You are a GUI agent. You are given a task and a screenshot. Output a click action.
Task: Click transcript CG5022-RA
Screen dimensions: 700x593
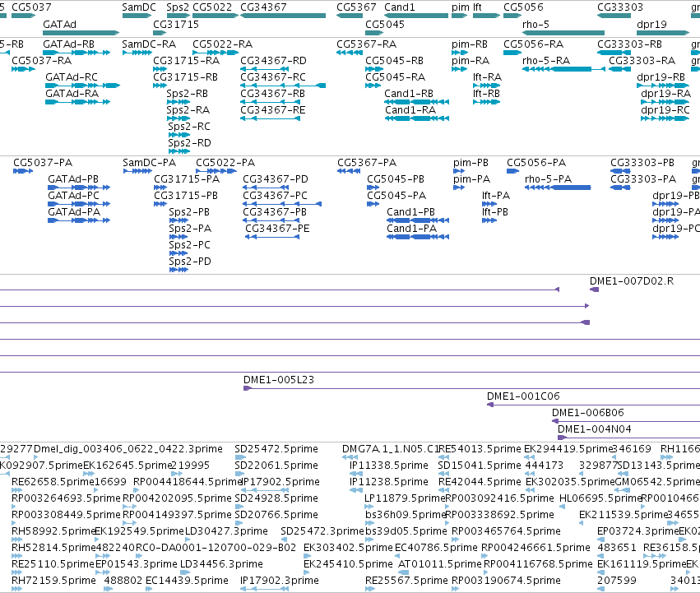[222, 44]
